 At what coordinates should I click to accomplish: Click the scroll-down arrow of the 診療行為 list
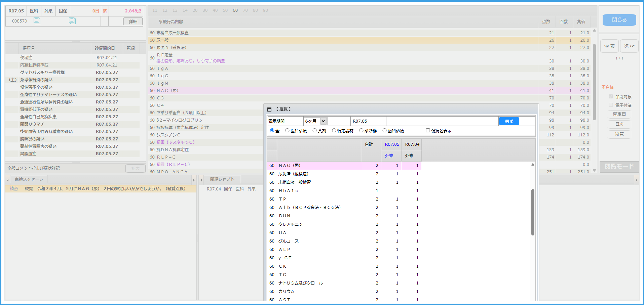click(594, 171)
